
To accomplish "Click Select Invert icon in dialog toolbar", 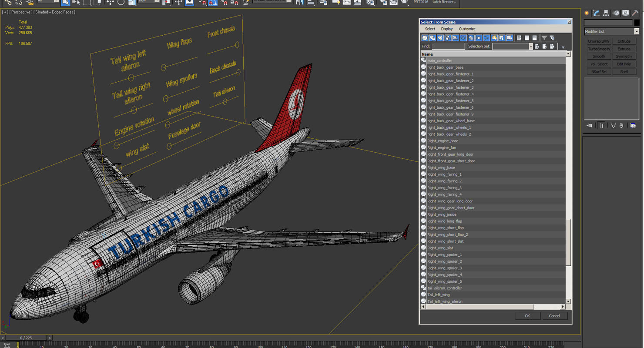I will pos(535,38).
